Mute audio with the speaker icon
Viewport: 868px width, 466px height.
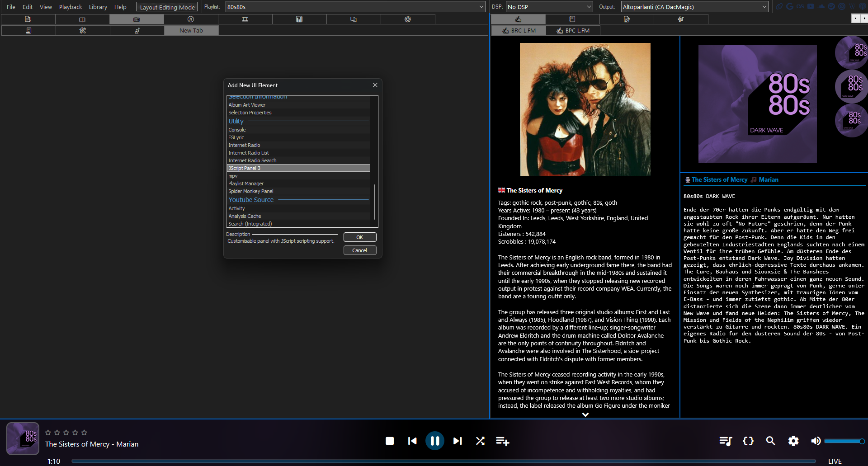pos(816,441)
